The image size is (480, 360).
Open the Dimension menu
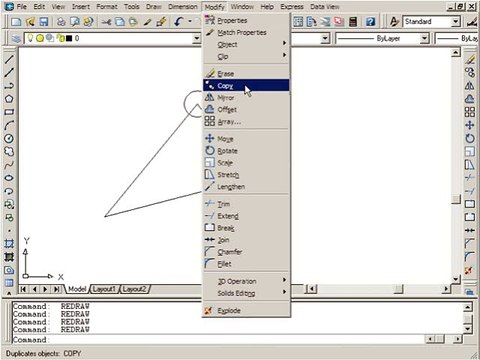183,6
